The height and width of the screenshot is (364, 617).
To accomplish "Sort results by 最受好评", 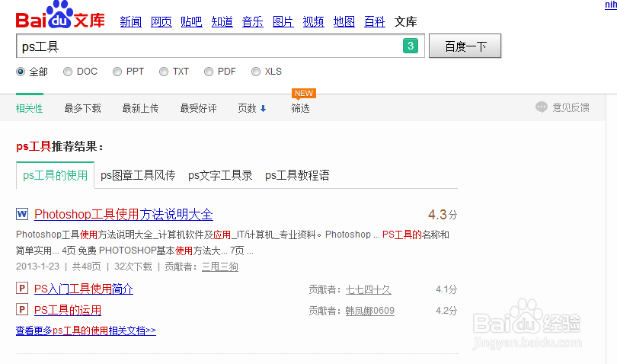I will click(198, 108).
